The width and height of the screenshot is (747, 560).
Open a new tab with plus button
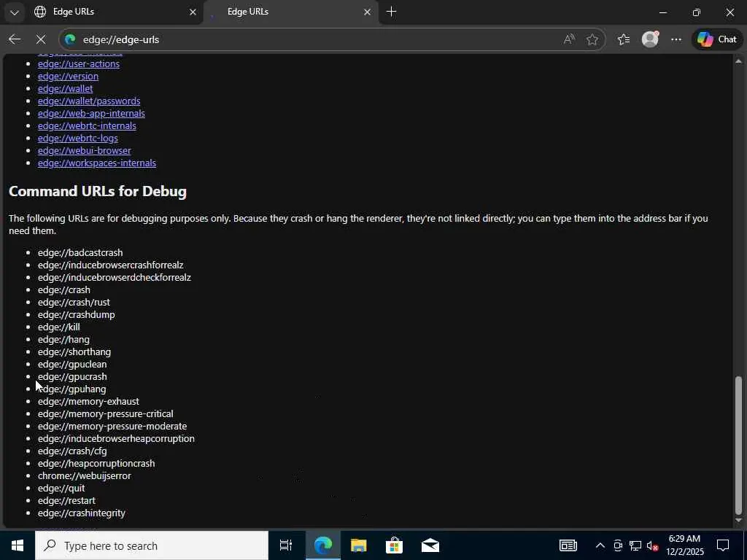coord(391,12)
